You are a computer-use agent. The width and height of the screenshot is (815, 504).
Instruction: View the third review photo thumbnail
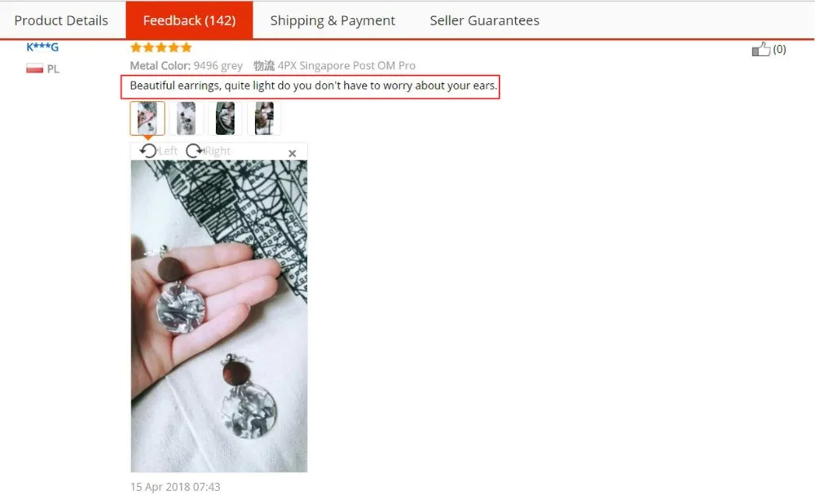pos(225,118)
